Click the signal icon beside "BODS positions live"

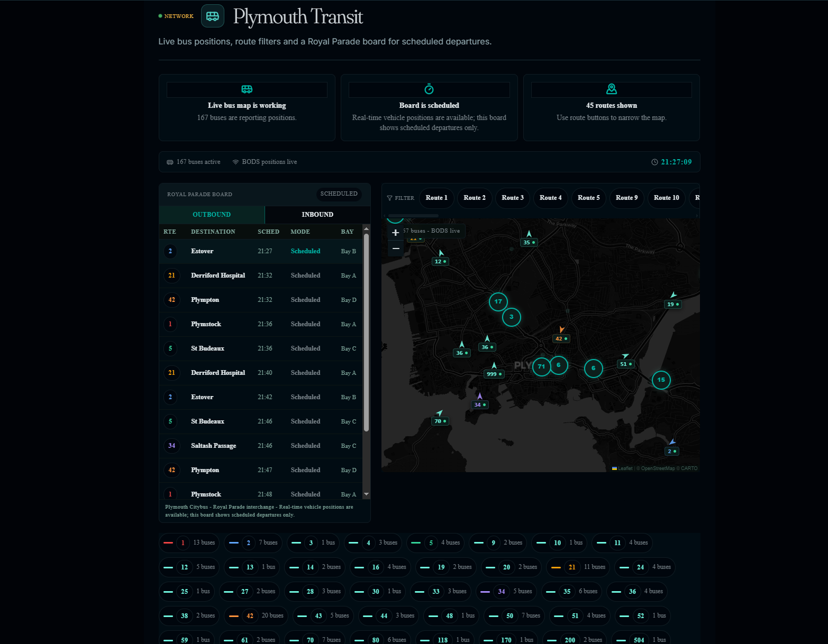tap(235, 162)
